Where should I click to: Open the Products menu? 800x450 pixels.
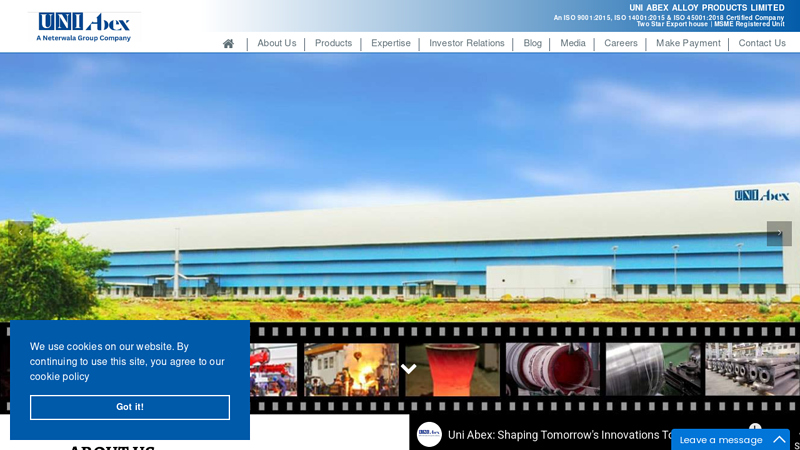tap(333, 43)
